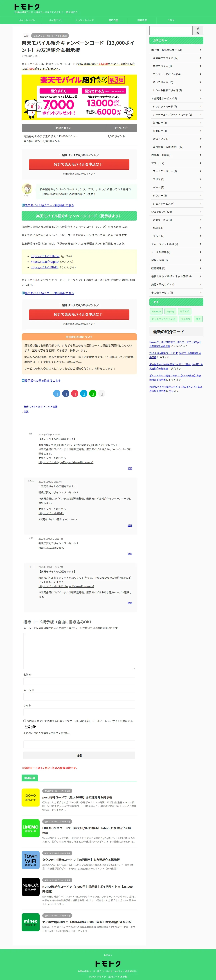Expand ポイ活・お小遣い稼ぎ (51) category chevron

click(200, 50)
